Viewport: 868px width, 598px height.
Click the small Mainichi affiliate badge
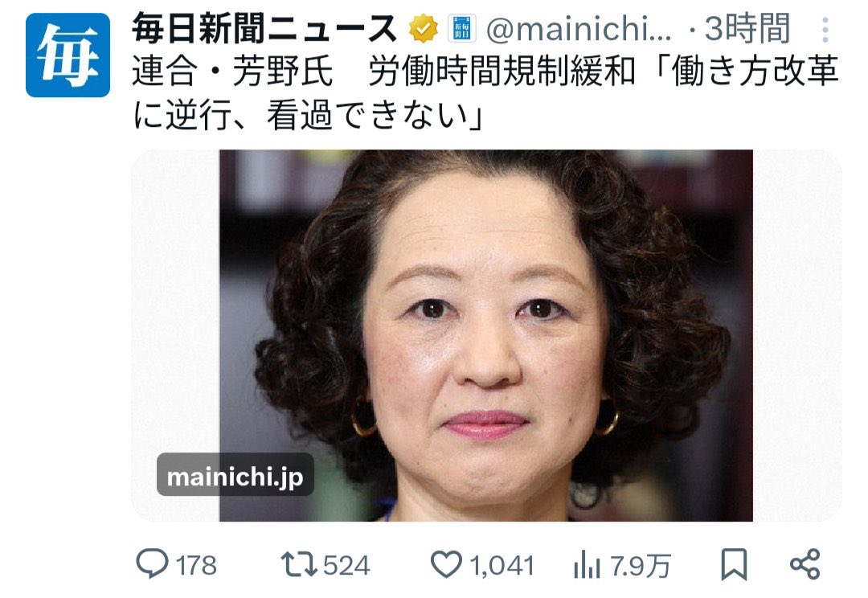pyautogui.click(x=461, y=29)
